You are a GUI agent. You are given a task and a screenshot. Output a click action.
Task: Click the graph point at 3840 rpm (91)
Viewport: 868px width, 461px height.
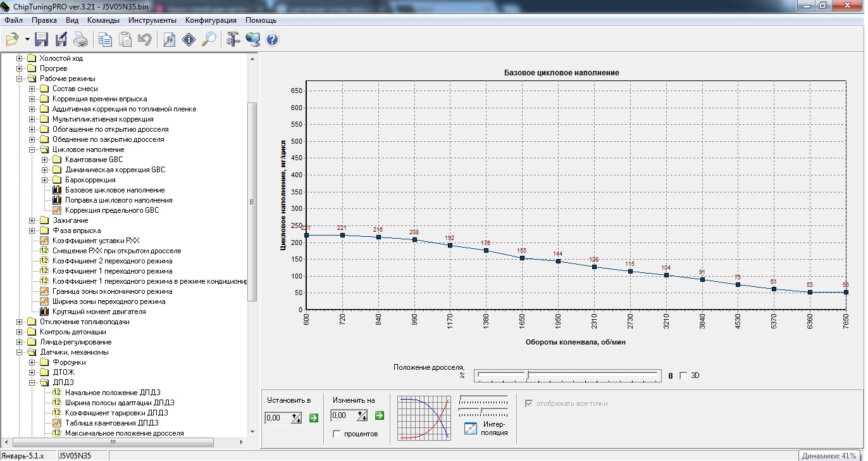click(702, 279)
